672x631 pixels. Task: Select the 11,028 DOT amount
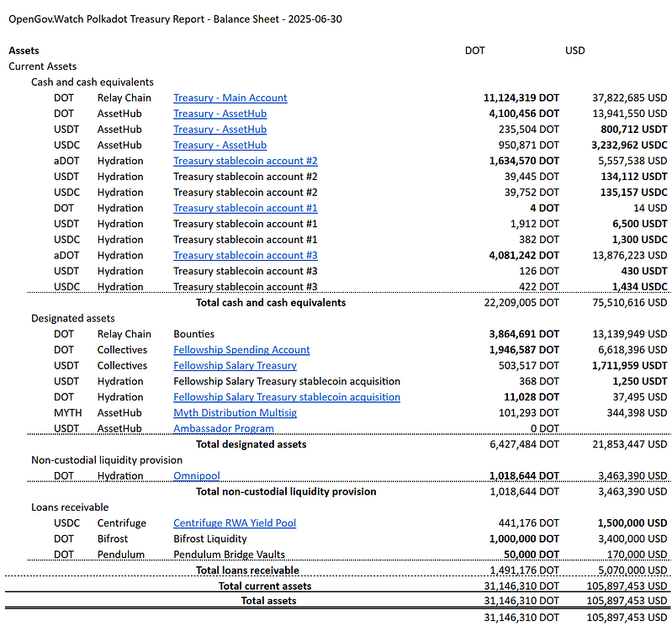pos(532,397)
